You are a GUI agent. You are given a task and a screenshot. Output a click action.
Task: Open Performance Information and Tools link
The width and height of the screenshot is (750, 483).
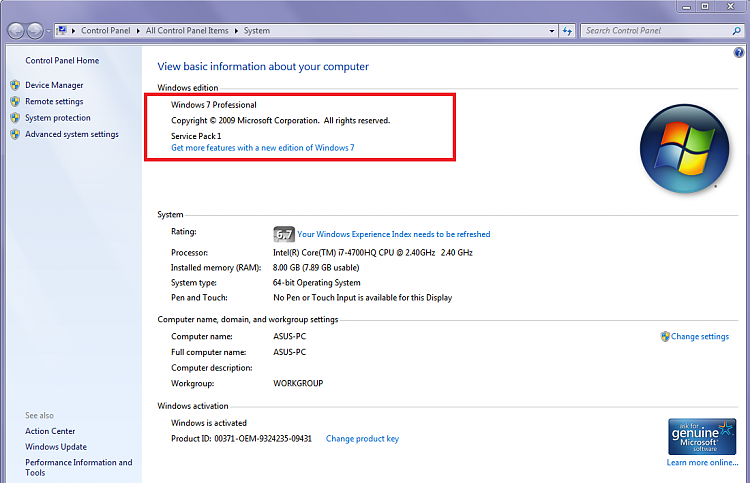tap(78, 467)
